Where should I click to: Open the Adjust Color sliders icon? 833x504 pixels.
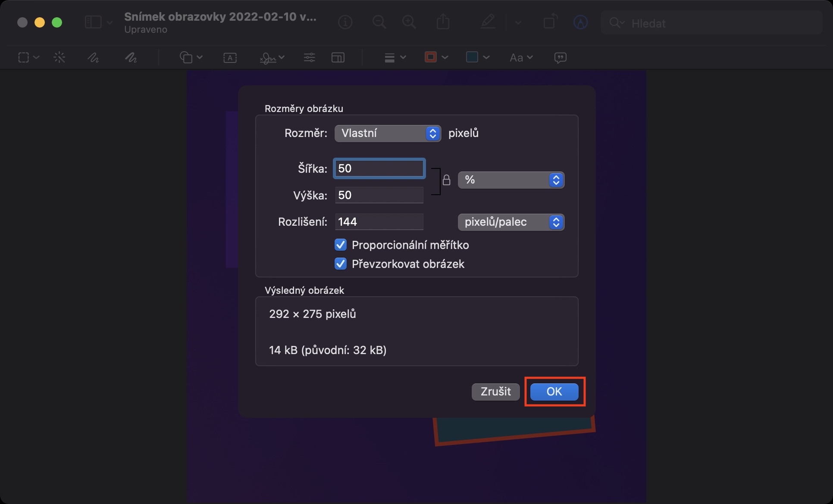[309, 57]
